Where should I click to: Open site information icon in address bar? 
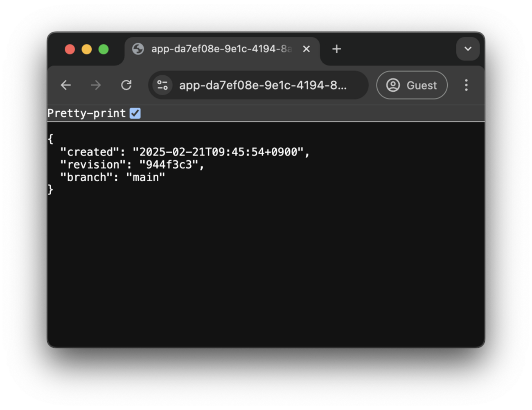[162, 85]
